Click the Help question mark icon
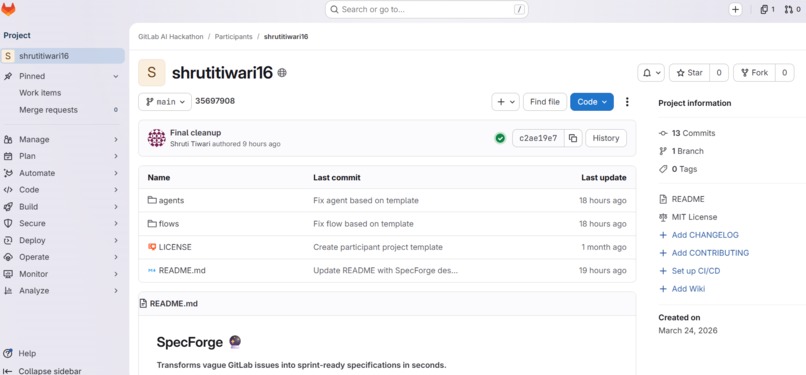806x375 pixels. coord(8,353)
